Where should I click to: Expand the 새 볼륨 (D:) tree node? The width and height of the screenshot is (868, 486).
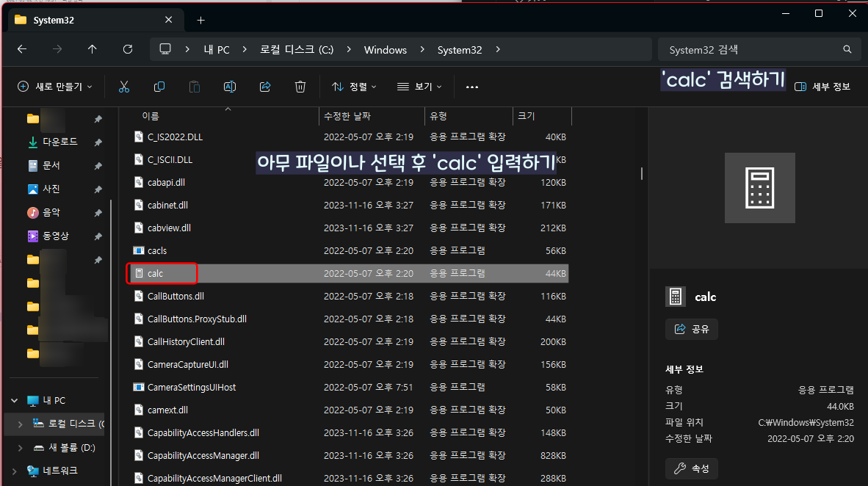21,447
